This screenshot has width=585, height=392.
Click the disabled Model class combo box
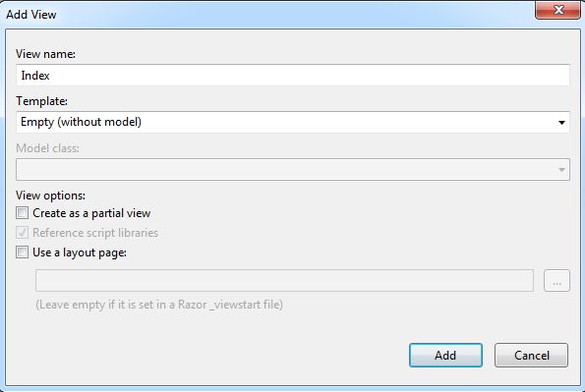pos(293,170)
